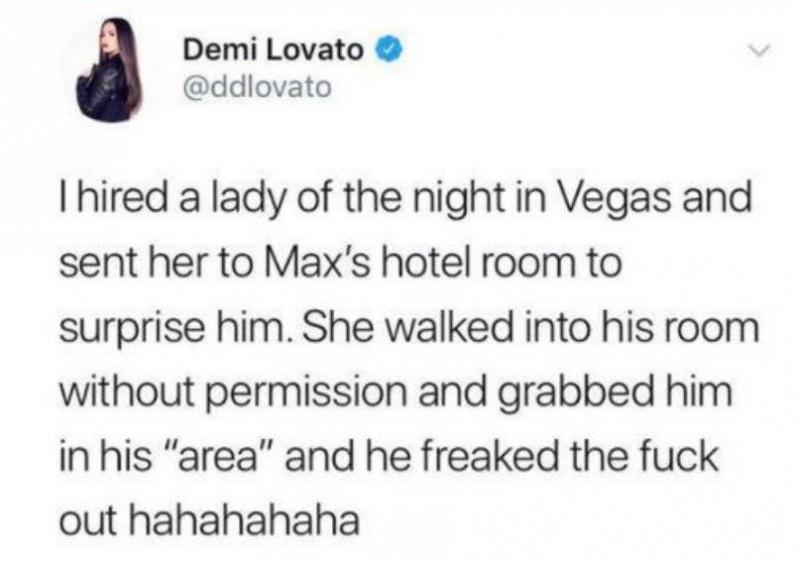Click the blue verified badge icon
The height and width of the screenshot is (562, 799).
390,49
